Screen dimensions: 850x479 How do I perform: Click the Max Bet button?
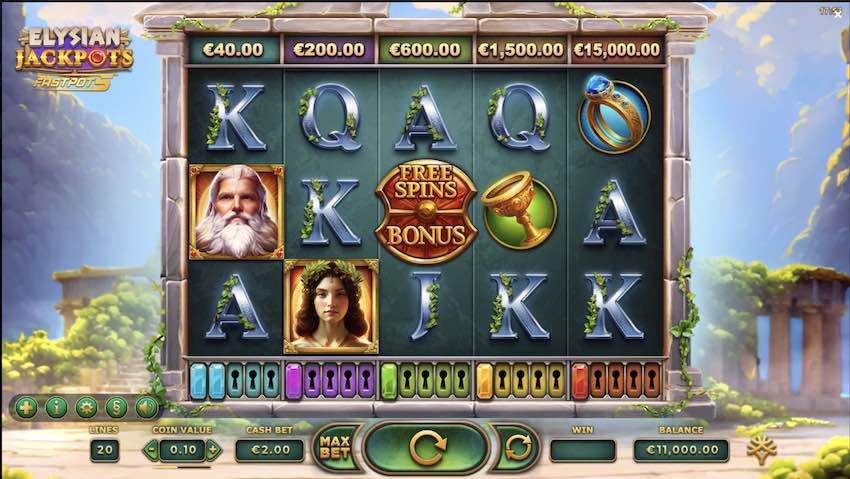336,448
